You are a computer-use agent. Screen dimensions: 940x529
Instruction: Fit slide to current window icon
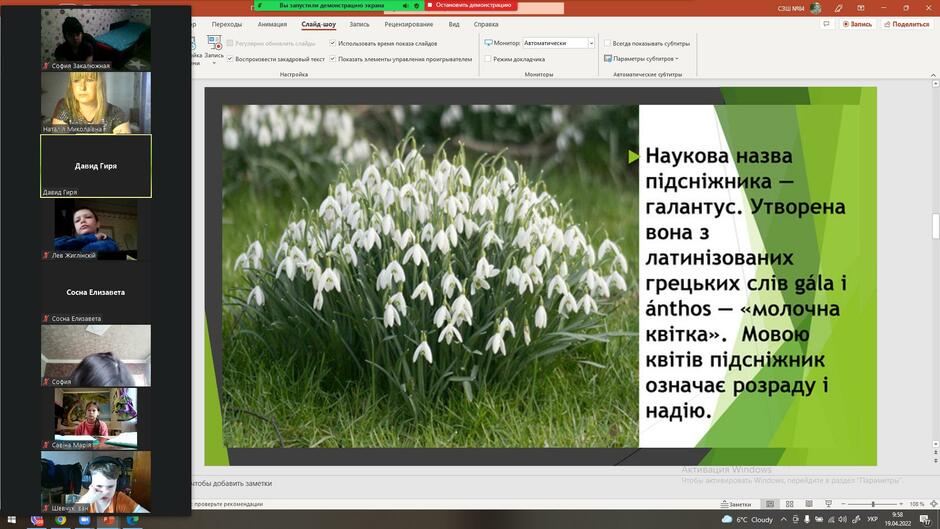933,504
